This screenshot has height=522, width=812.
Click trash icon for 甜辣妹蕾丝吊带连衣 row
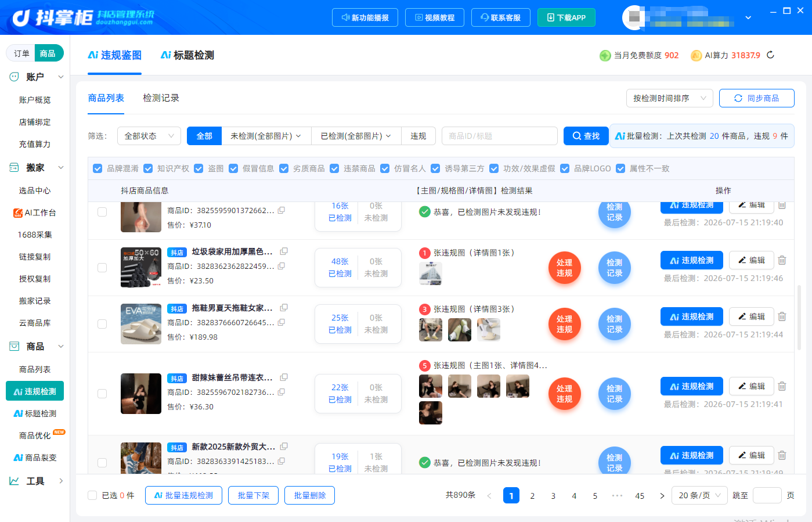tap(782, 386)
